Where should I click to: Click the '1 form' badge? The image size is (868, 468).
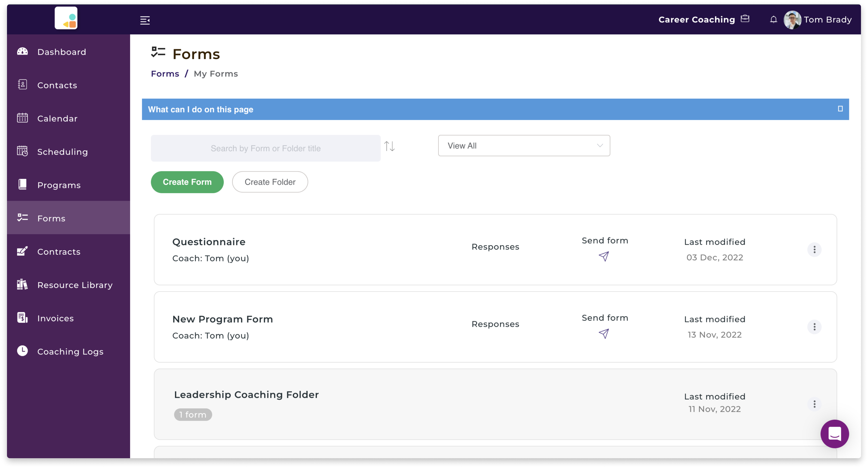(193, 415)
